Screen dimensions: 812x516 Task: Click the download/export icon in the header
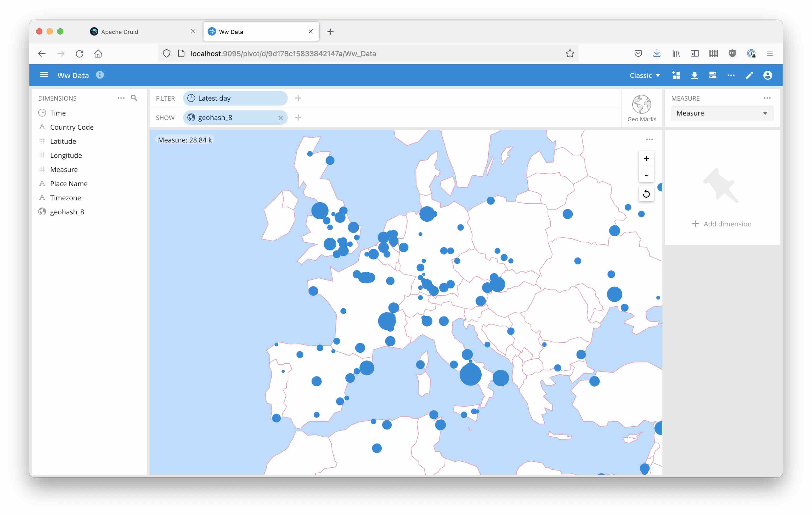(695, 75)
